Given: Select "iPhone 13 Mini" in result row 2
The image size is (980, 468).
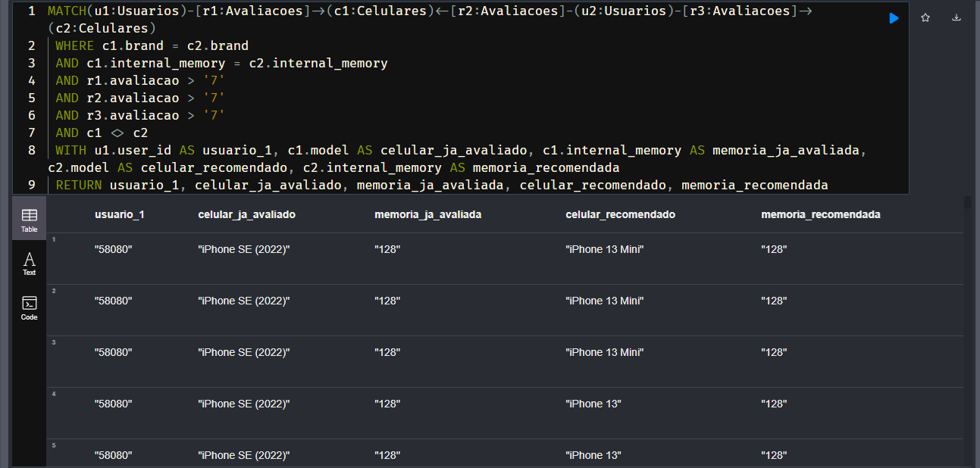Looking at the screenshot, I should (605, 301).
